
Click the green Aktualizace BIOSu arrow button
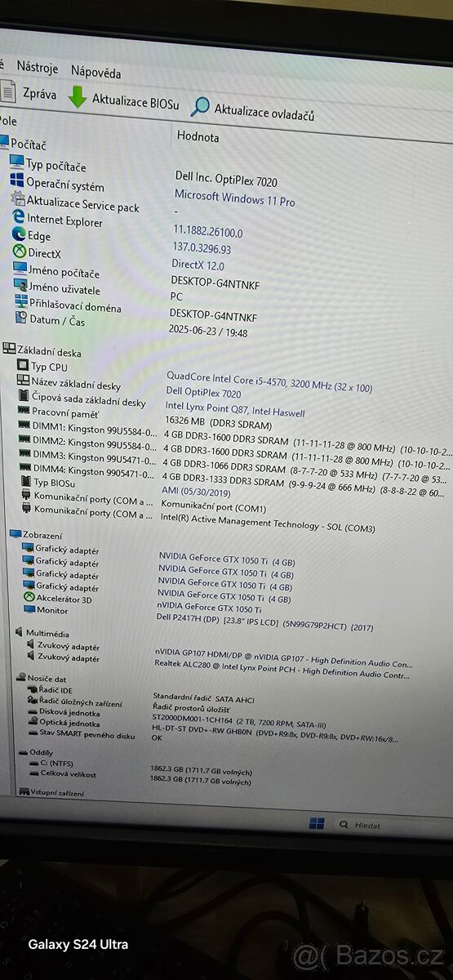point(123,100)
